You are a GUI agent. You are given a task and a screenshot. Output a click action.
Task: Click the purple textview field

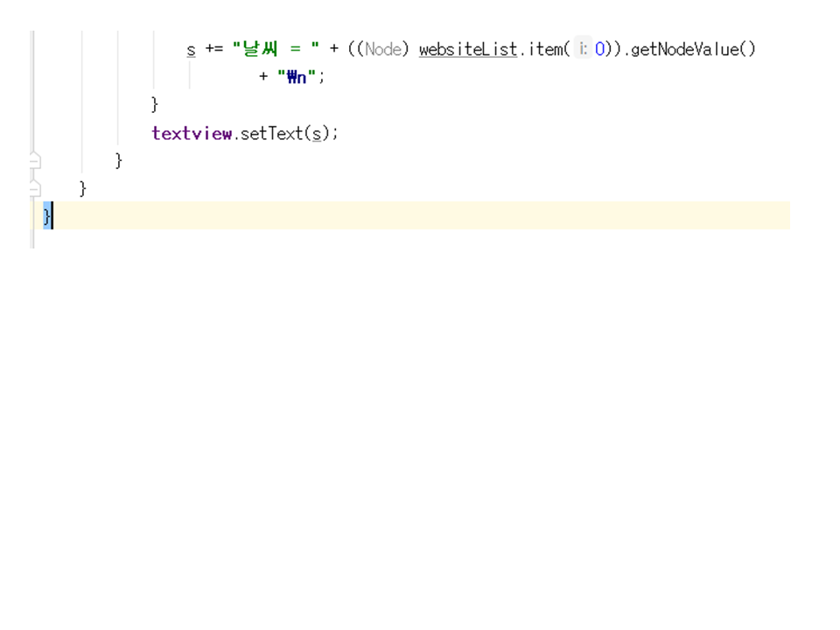[192, 133]
